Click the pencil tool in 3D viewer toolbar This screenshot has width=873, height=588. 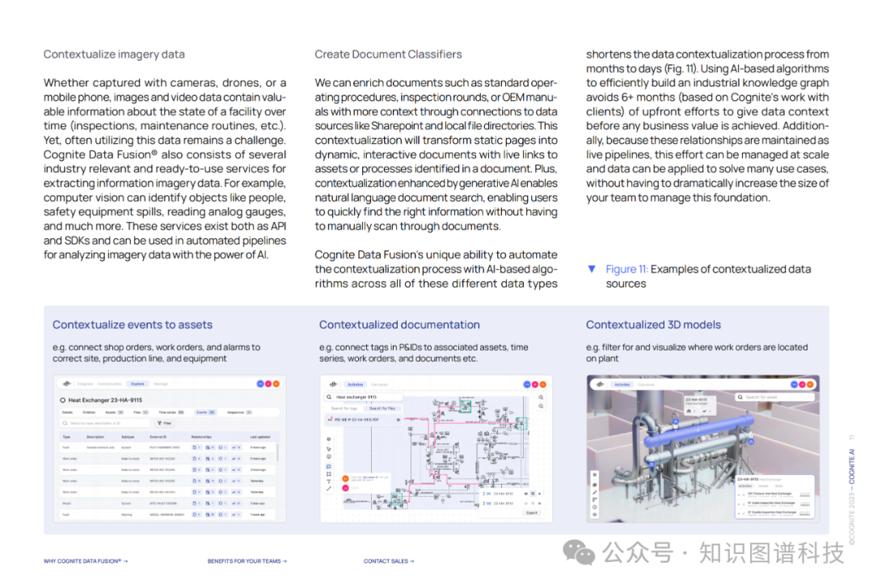[595, 493]
